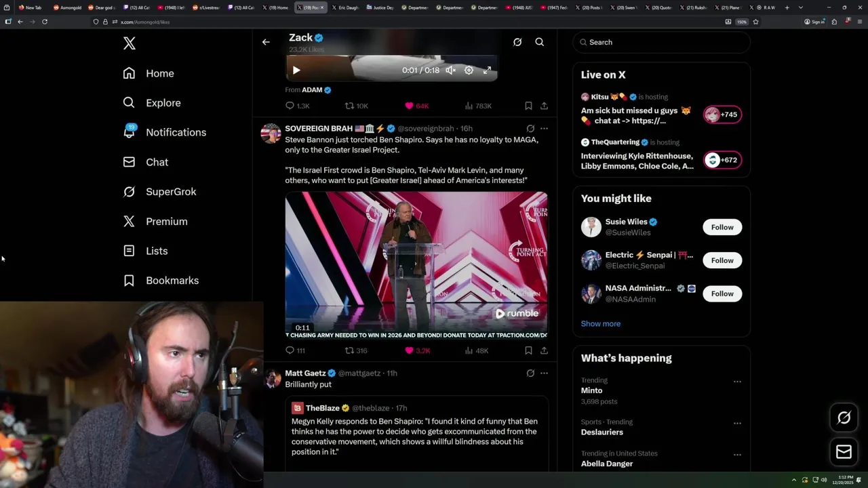868x488 pixels.
Task: Open more options for Minto trend
Action: (x=737, y=382)
